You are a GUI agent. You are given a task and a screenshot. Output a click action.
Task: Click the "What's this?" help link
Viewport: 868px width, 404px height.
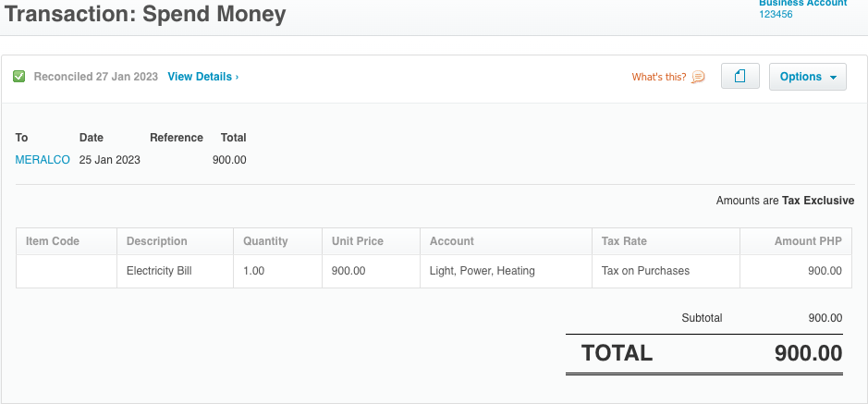pyautogui.click(x=659, y=77)
